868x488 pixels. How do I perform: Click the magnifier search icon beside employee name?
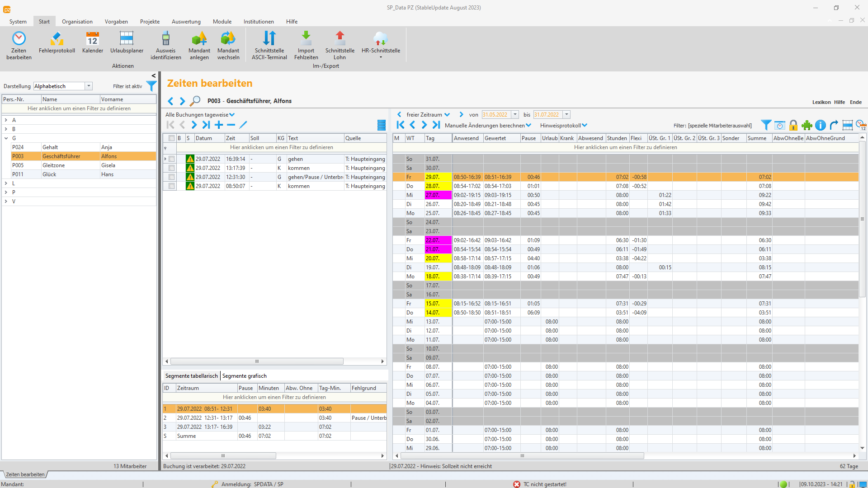pyautogui.click(x=195, y=101)
